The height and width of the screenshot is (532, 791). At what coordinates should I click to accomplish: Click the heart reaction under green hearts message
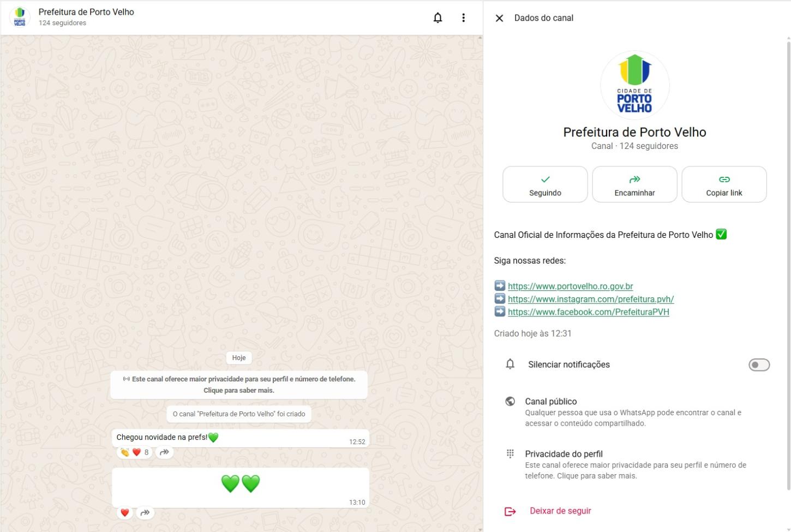coord(125,512)
